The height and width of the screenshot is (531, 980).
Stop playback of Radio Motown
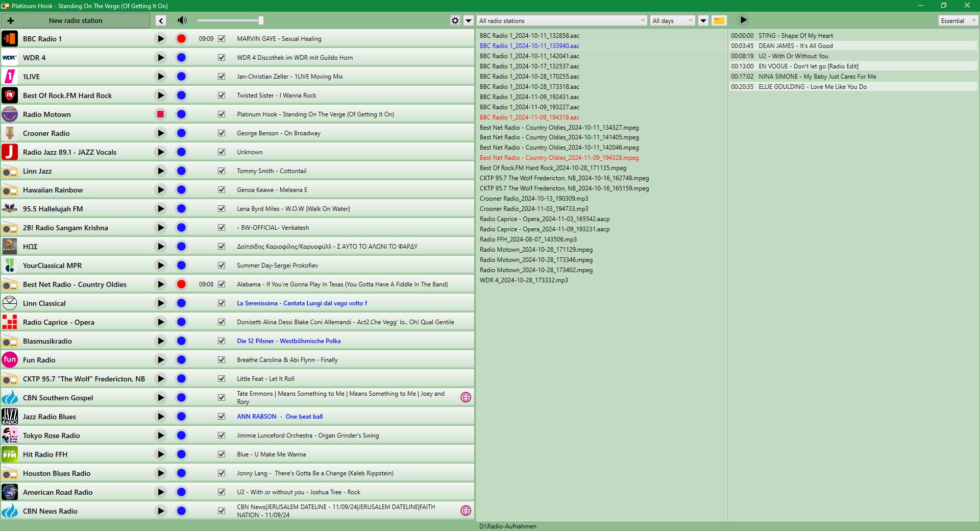pos(161,114)
